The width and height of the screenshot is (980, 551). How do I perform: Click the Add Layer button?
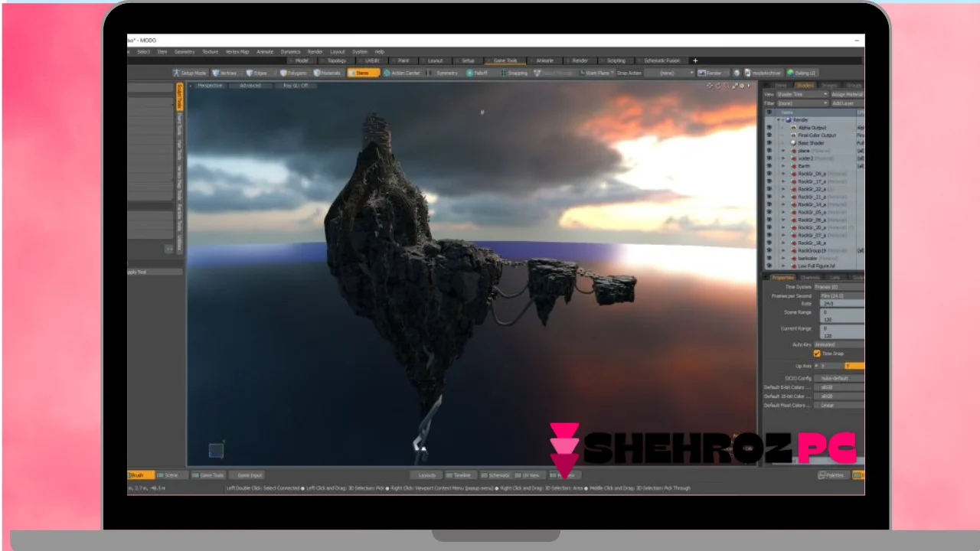click(x=848, y=103)
